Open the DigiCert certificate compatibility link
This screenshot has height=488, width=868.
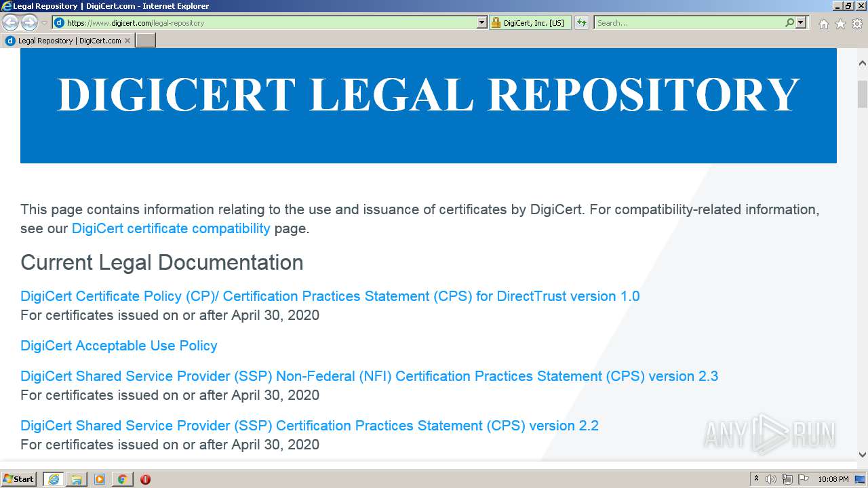click(171, 228)
